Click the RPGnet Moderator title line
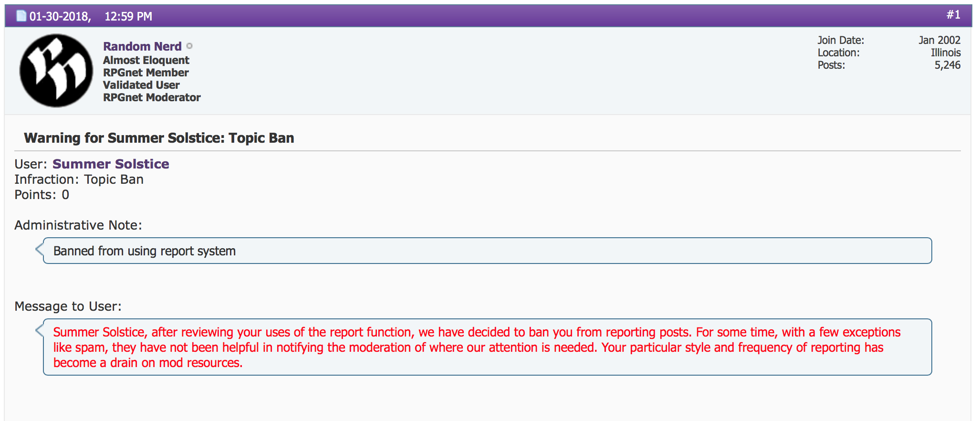The height and width of the screenshot is (421, 980). [x=152, y=97]
